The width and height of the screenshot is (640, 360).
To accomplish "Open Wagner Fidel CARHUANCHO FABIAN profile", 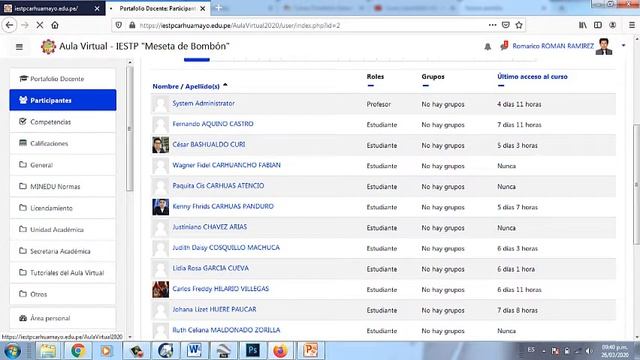I will (227, 165).
